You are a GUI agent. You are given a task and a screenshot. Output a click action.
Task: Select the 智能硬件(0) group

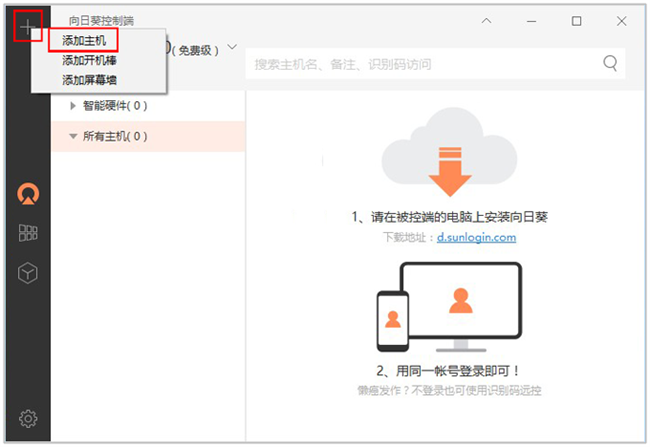point(115,105)
